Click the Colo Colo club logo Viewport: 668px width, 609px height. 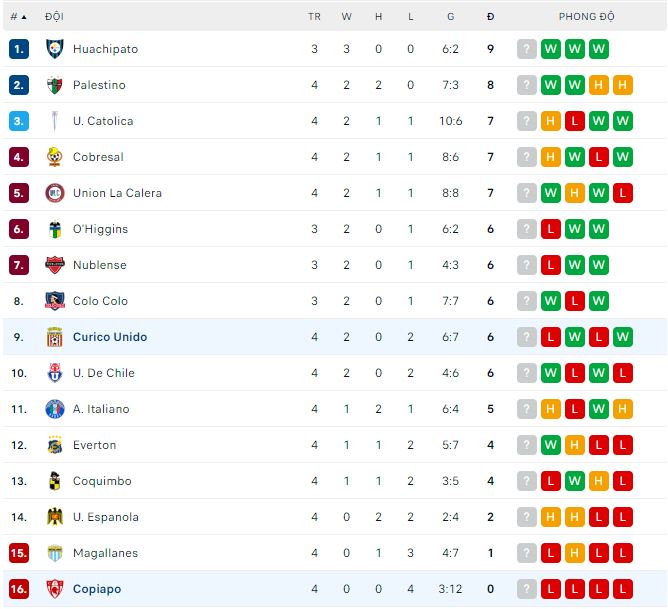[x=54, y=301]
